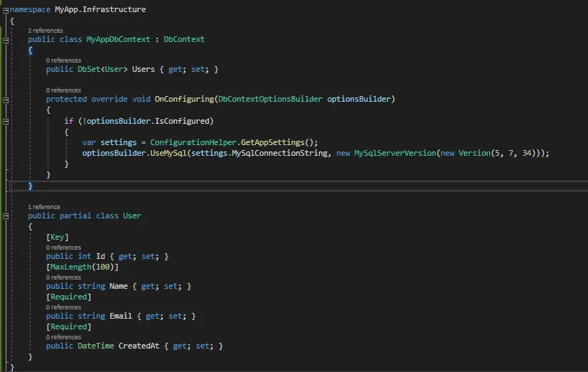Image resolution: width=588 pixels, height=372 pixels.
Task: Click the "var" keyword
Action: pos(89,142)
